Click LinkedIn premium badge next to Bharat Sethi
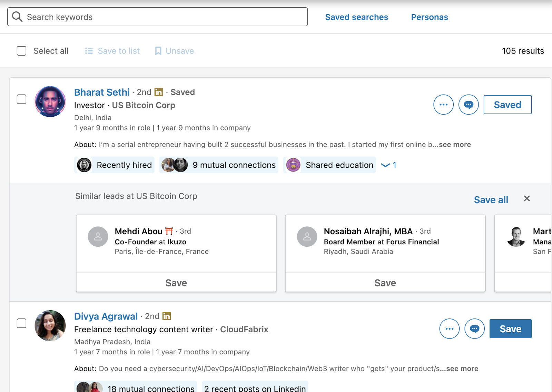 (x=159, y=92)
